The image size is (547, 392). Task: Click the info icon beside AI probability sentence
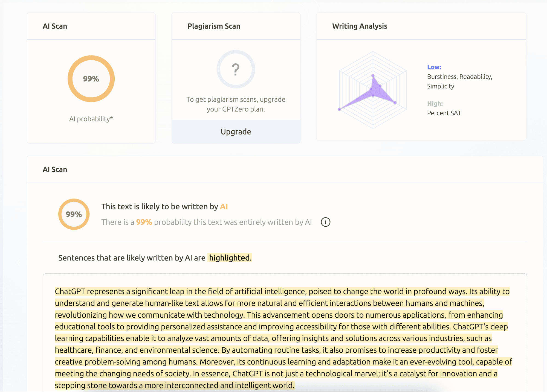coord(325,222)
